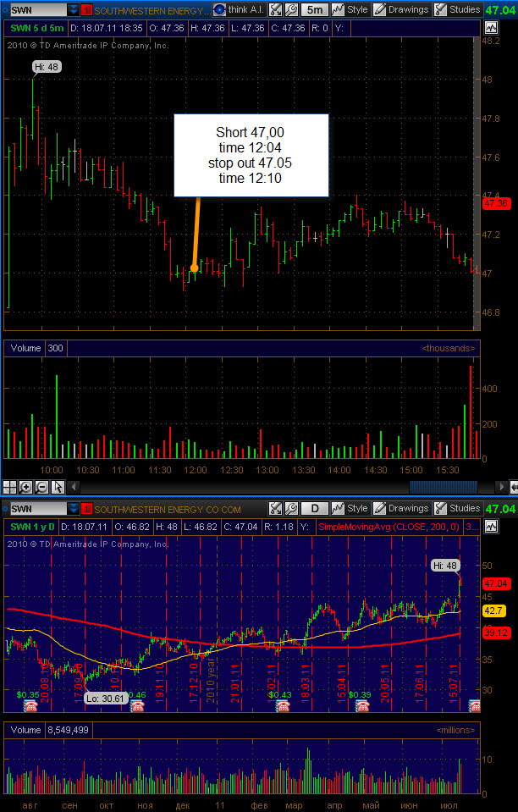Click the 47.04 last price in lower toolbar
Viewport: 518px width, 812px height.
tap(501, 509)
